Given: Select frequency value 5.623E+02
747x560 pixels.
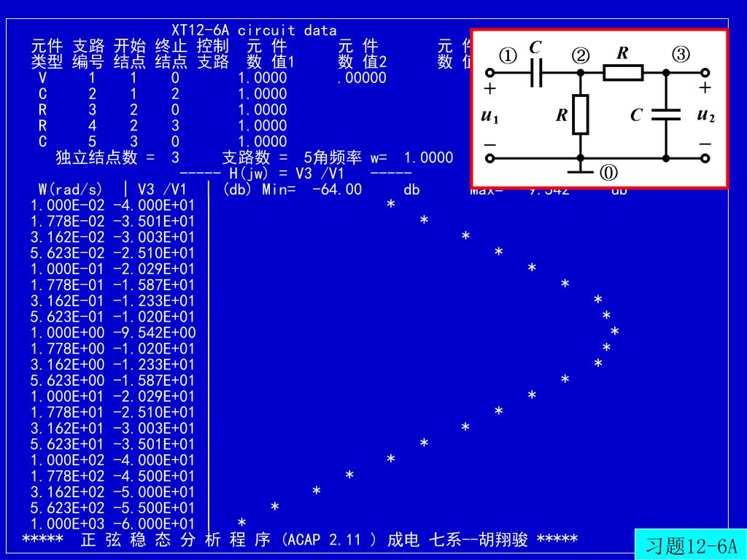Looking at the screenshot, I should click(x=67, y=508).
